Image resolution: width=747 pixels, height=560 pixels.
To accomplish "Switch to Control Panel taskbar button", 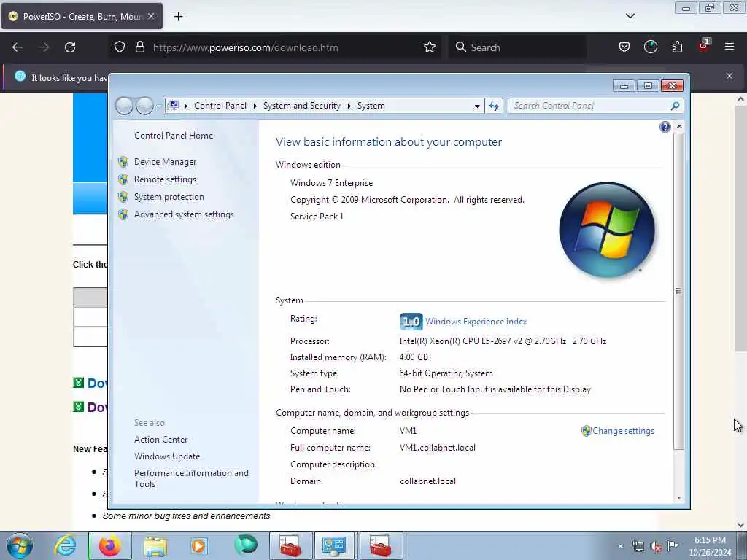I will point(334,545).
